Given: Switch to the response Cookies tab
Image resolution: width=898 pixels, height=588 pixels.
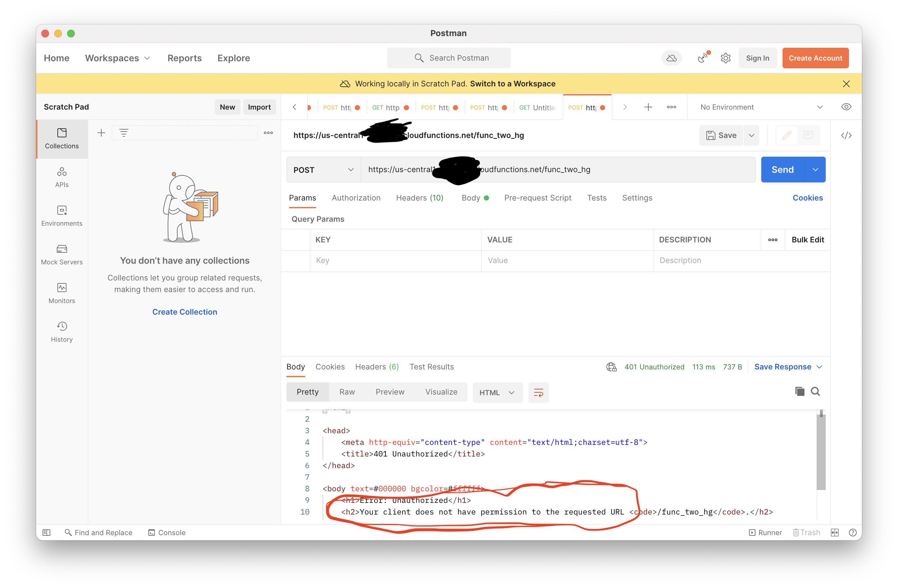Looking at the screenshot, I should (x=330, y=367).
